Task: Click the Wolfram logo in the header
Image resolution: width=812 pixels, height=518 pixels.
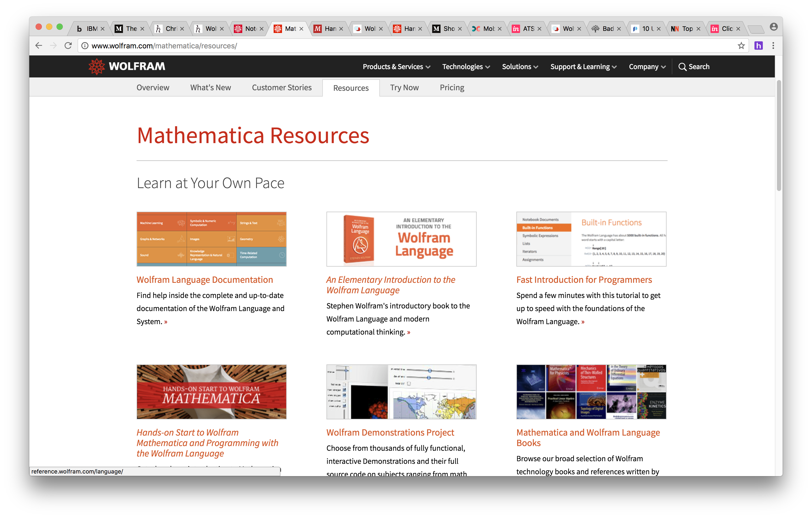Action: 127,66
